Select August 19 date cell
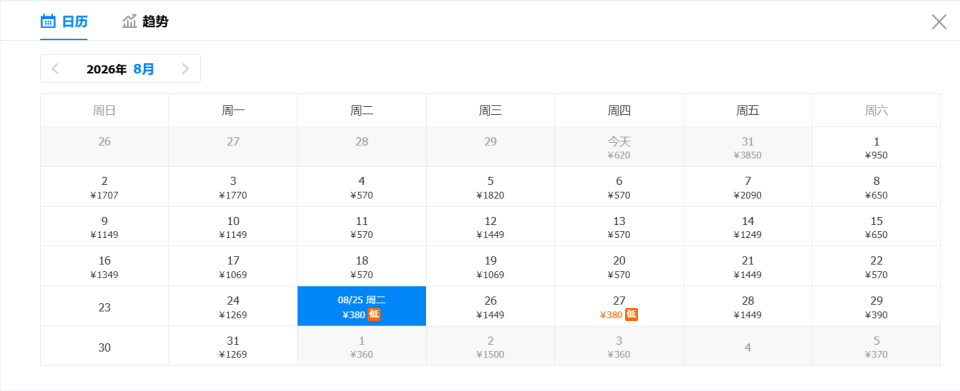The height and width of the screenshot is (391, 960). coord(490,266)
